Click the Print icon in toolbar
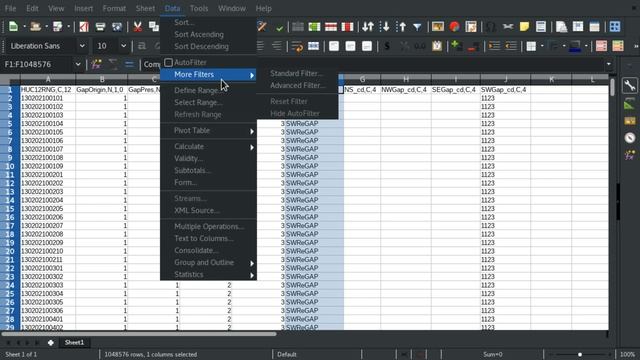 [100, 27]
